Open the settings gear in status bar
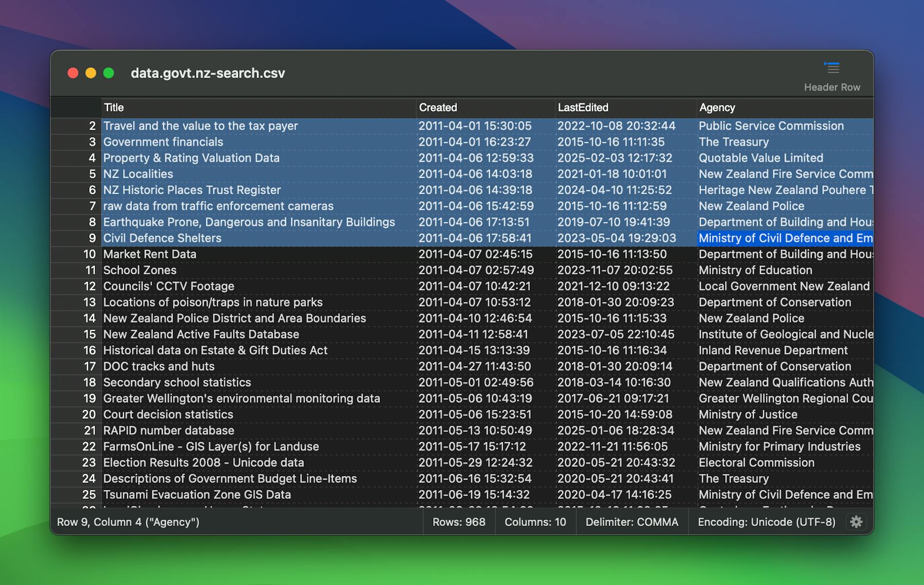924x585 pixels. pyautogui.click(x=856, y=522)
